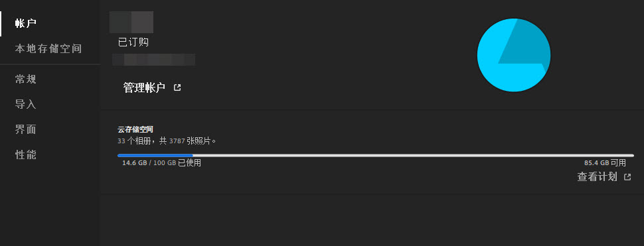Show the 性能 (Performance) settings
644x246 pixels.
tap(25, 154)
